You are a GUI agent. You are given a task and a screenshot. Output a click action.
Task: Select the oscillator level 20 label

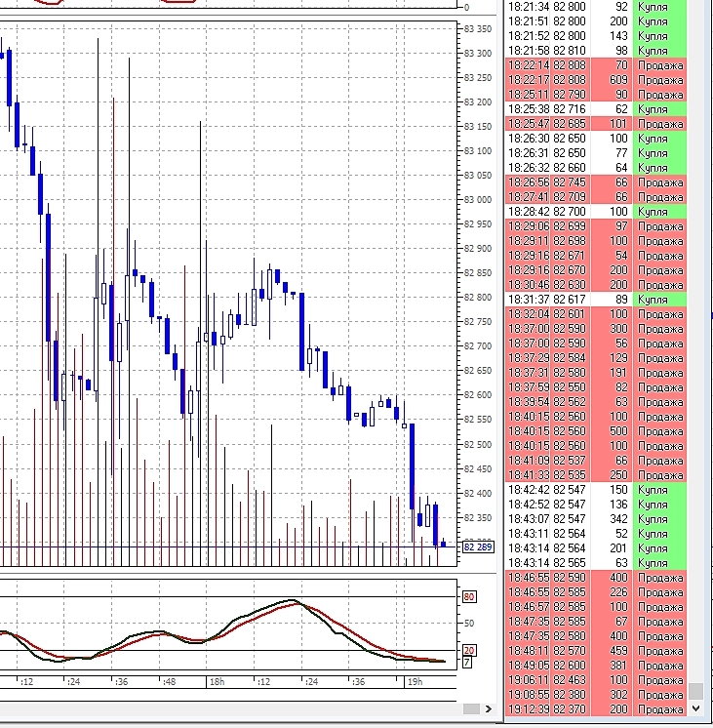[468, 649]
